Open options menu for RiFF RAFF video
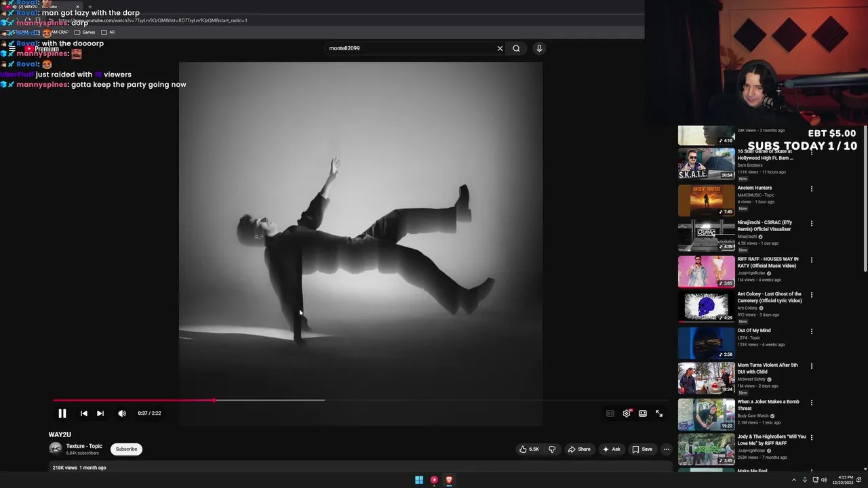 click(x=812, y=260)
